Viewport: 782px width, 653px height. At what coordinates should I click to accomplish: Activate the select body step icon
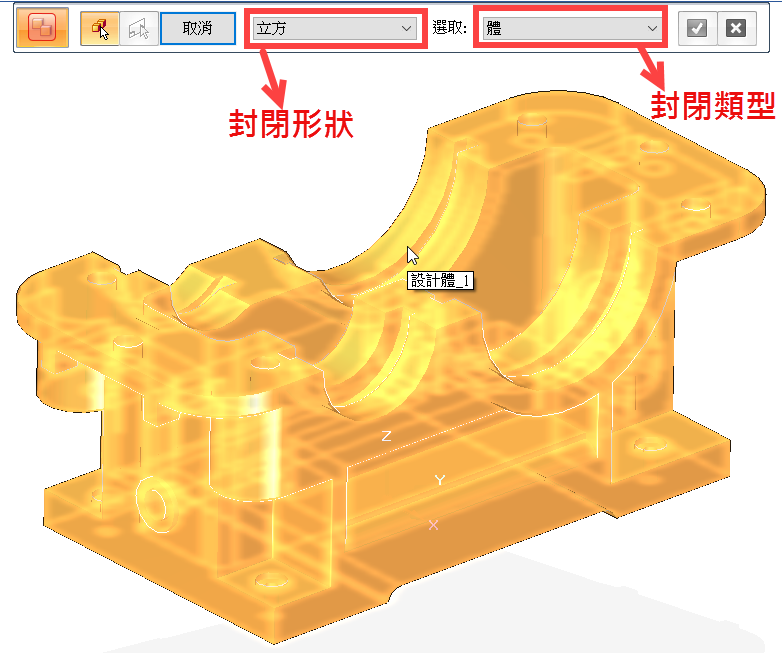100,28
